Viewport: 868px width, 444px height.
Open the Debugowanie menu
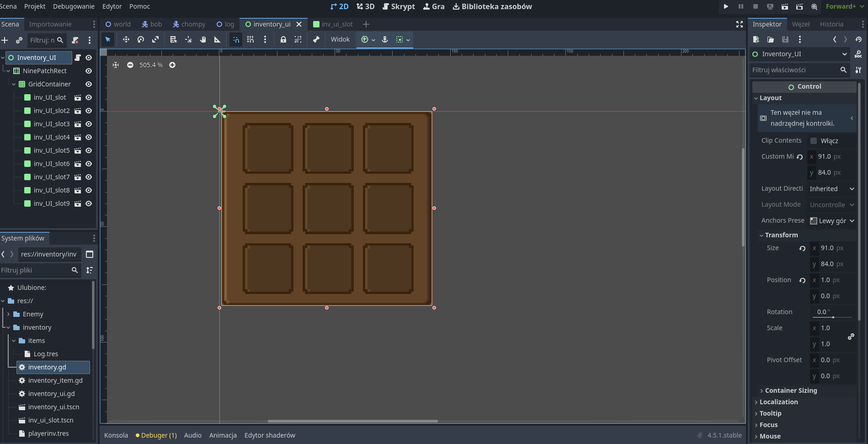click(x=74, y=6)
